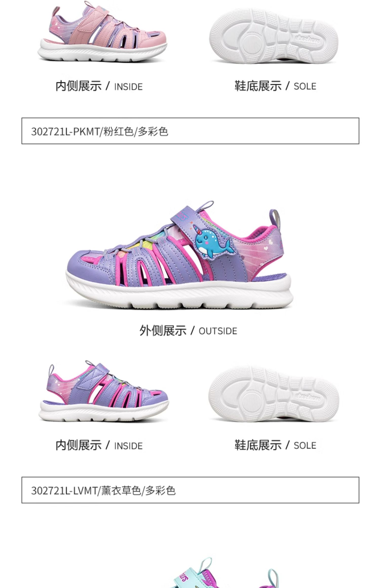Viewport: 380px width, 588px height.
Task: Click the upper 鞋底展示 / SOLE caption
Action: pos(275,86)
